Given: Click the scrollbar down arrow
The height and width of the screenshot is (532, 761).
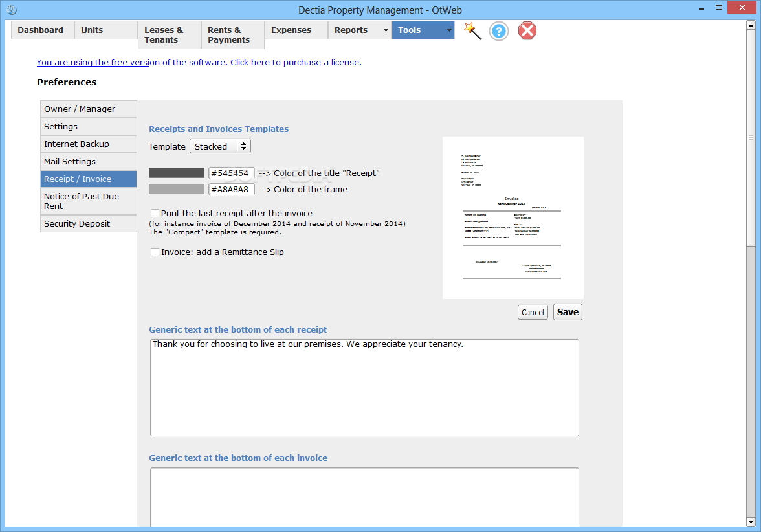Looking at the screenshot, I should [x=751, y=522].
